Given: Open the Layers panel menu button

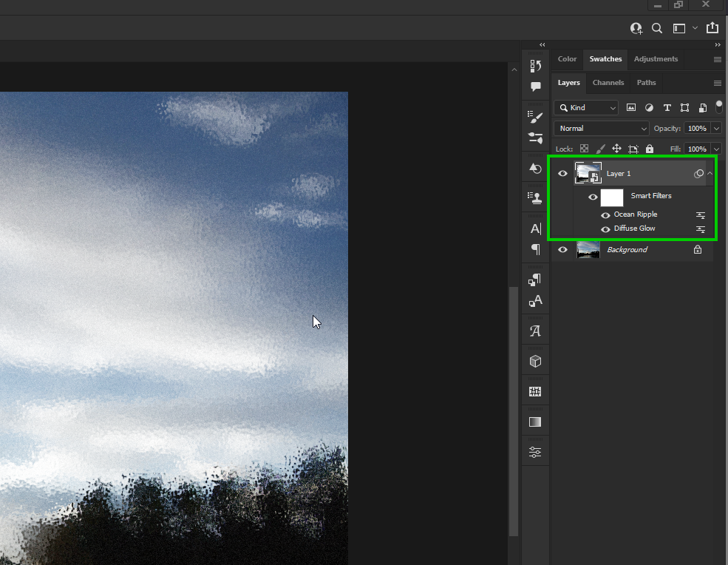Looking at the screenshot, I should pos(716,83).
